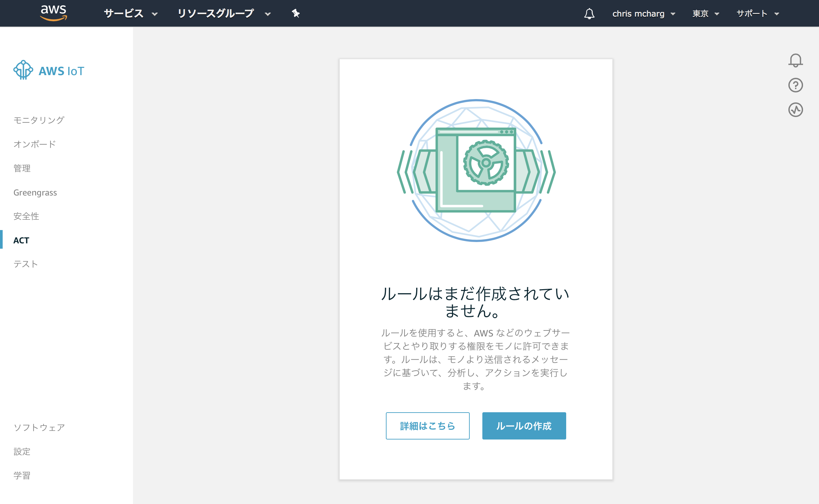Click the AWS logo in header

[x=53, y=13]
